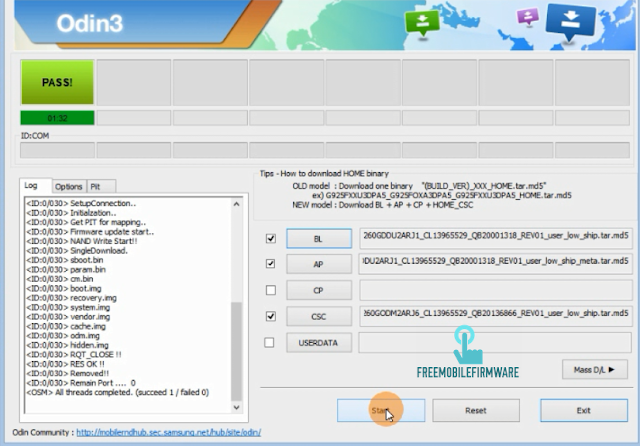Select the 'vendor.img' log line

pos(68,317)
